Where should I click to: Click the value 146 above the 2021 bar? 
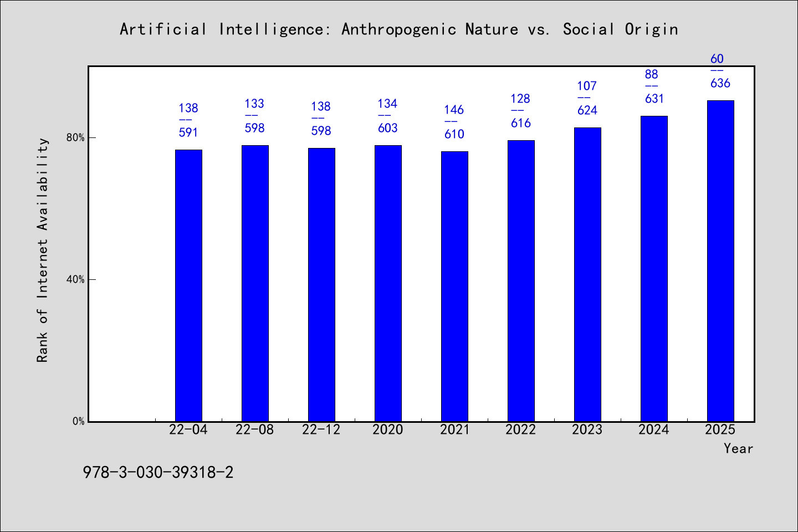[x=454, y=110]
